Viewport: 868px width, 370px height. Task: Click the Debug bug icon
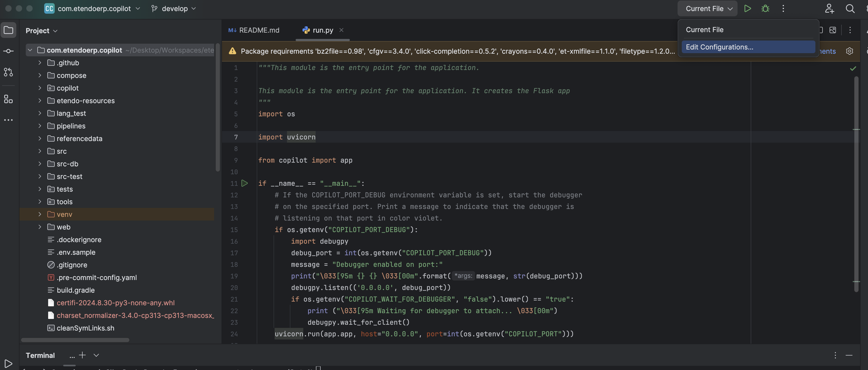tap(765, 9)
